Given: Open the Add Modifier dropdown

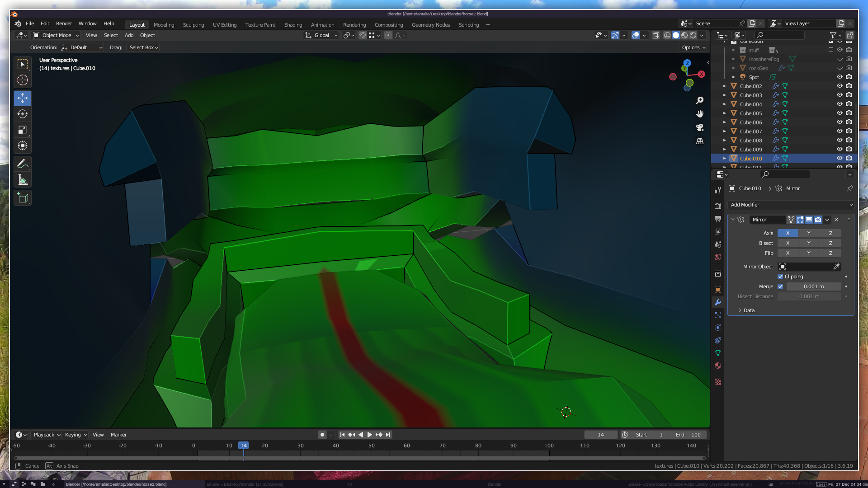Looking at the screenshot, I should pyautogui.click(x=791, y=205).
